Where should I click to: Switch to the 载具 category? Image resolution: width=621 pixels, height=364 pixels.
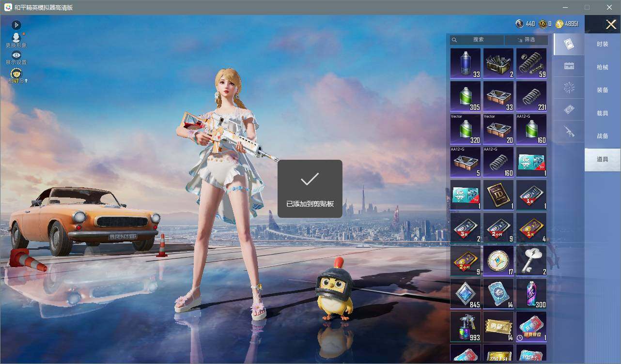click(x=603, y=113)
